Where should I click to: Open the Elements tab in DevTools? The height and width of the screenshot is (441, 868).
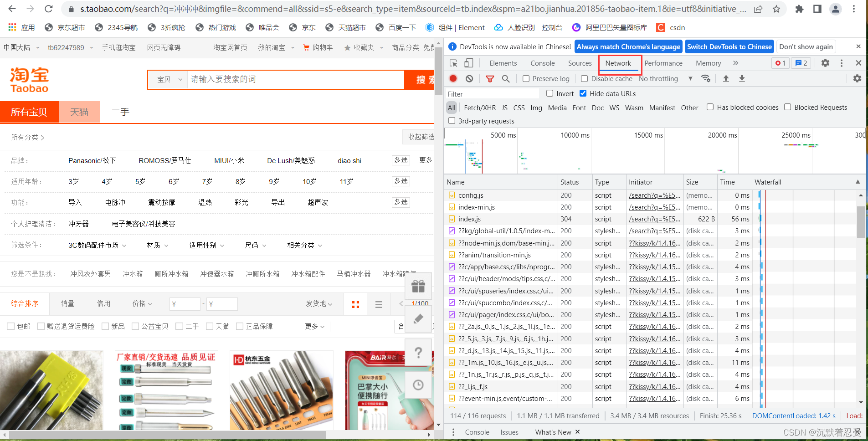point(503,63)
